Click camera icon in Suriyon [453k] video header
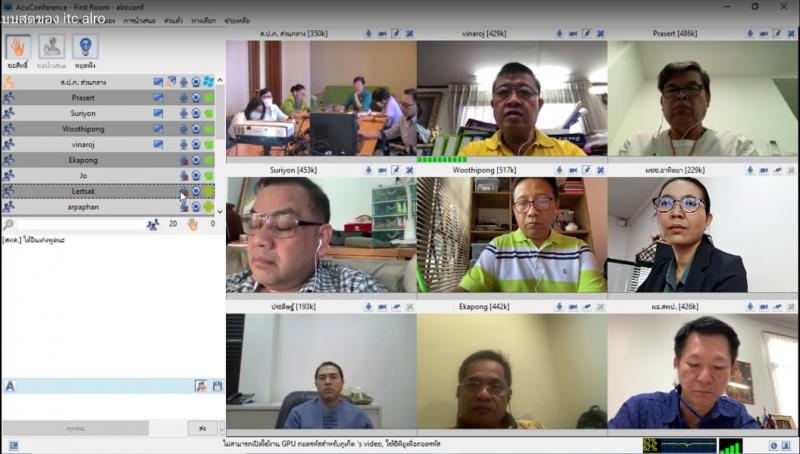 click(x=382, y=170)
